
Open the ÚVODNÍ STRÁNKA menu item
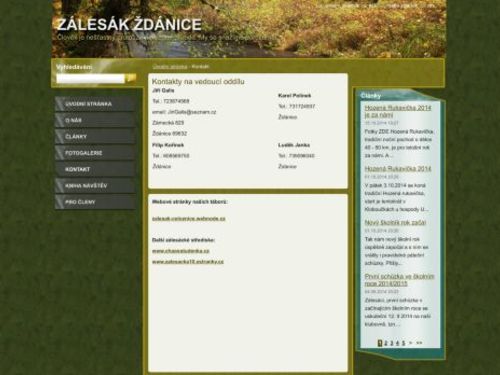pos(95,104)
